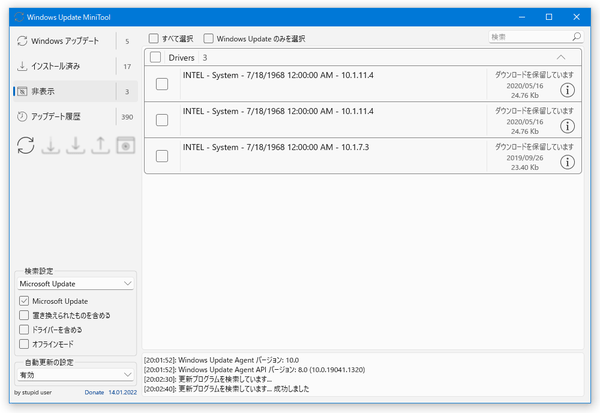600x413 pixels.
Task: Click the 14.01.2022 version link
Action: [x=122, y=392]
